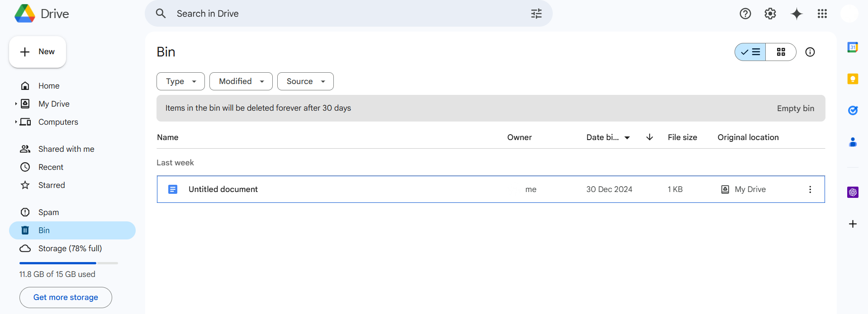Screen dimensions: 868x314
Task: Toggle the view details info panel
Action: tap(810, 52)
